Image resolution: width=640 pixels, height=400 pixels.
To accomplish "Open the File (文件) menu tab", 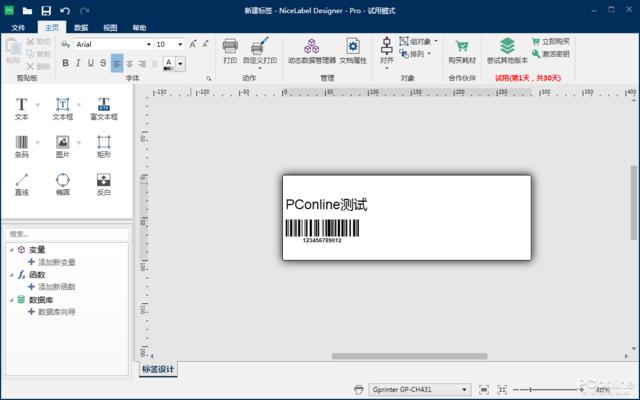I will click(18, 28).
